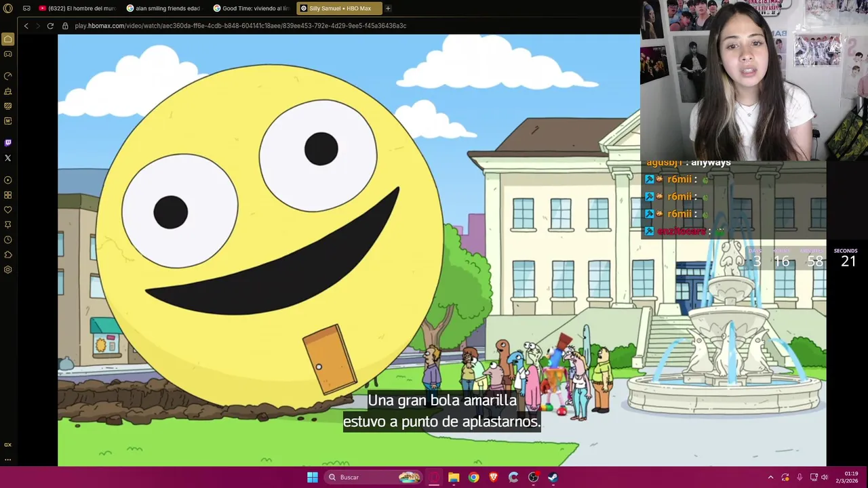
Task: Open the boxed M sidebar icon
Action: tap(8, 121)
